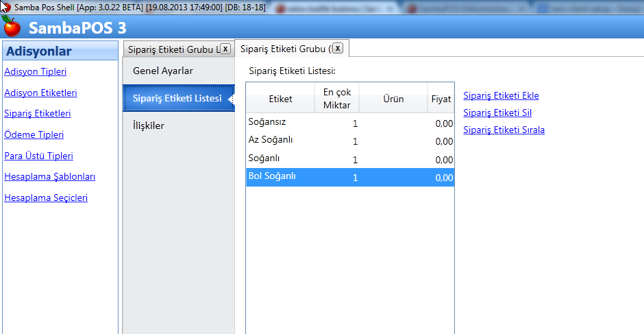The width and height of the screenshot is (644, 334).
Task: Open Ödeme Tipleri settings
Action: pyautogui.click(x=34, y=135)
